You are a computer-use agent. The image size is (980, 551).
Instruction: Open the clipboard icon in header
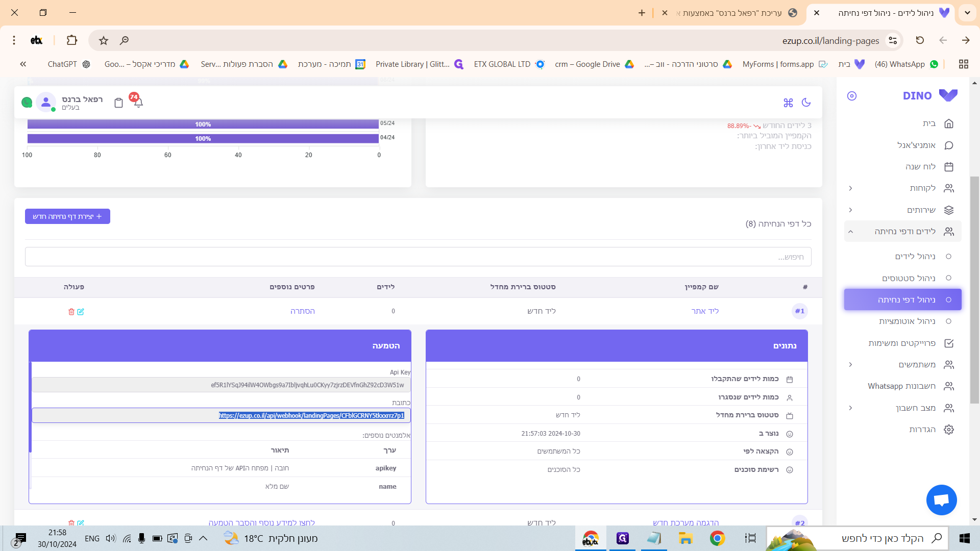click(x=118, y=103)
